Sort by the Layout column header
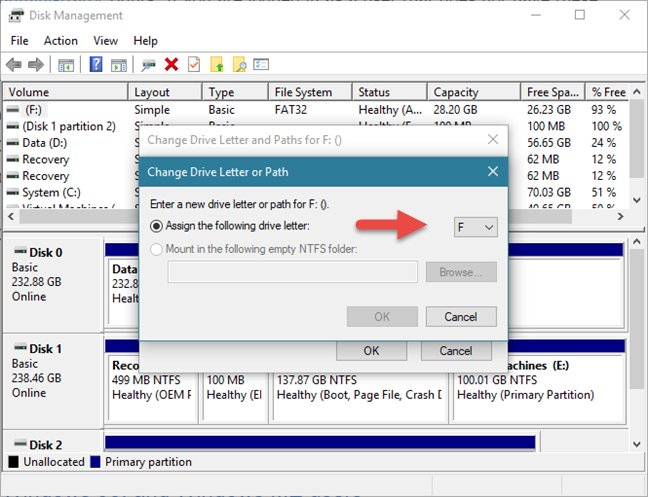Screen dimensions: 648x497 pyautogui.click(x=165, y=92)
